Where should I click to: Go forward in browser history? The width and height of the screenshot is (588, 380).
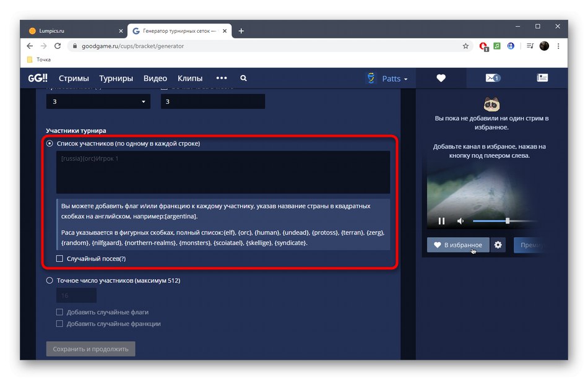click(x=43, y=46)
